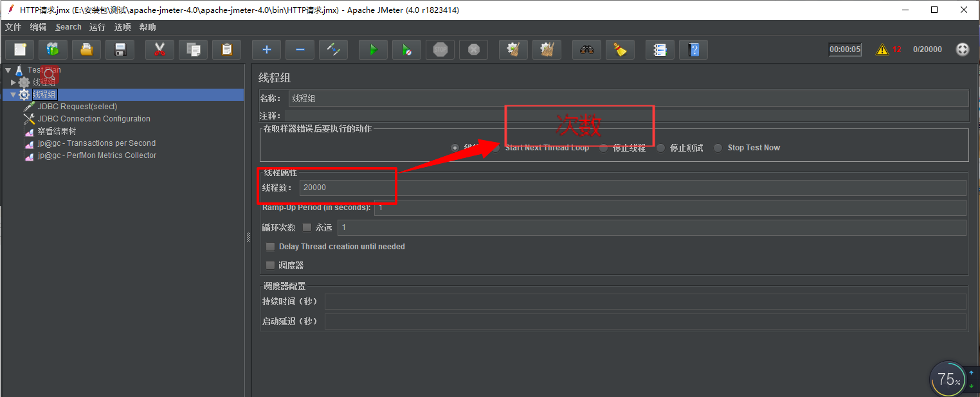Open the 选项 menu

[122, 27]
